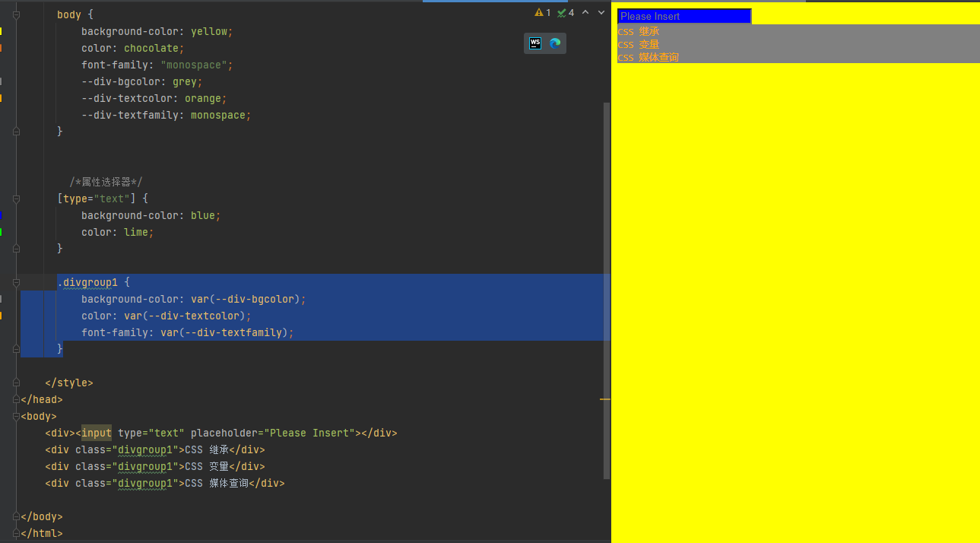Viewport: 980px width, 543px height.
Task: Click code line containing 'CSS 媒体查询' div
Action: pos(165,483)
